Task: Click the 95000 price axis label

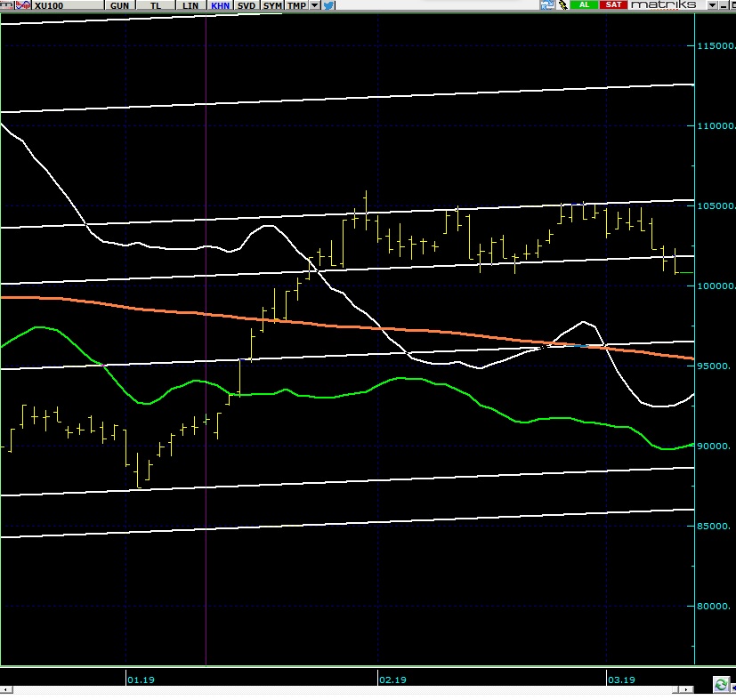Action: pos(714,366)
